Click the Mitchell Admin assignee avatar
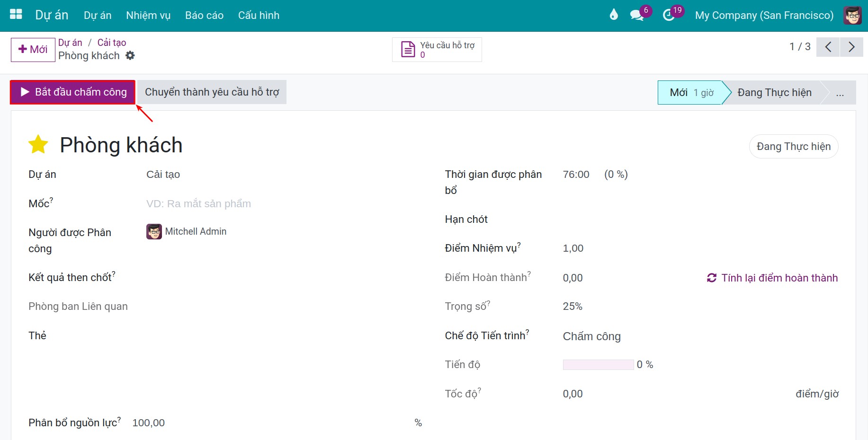868x440 pixels. (x=154, y=232)
